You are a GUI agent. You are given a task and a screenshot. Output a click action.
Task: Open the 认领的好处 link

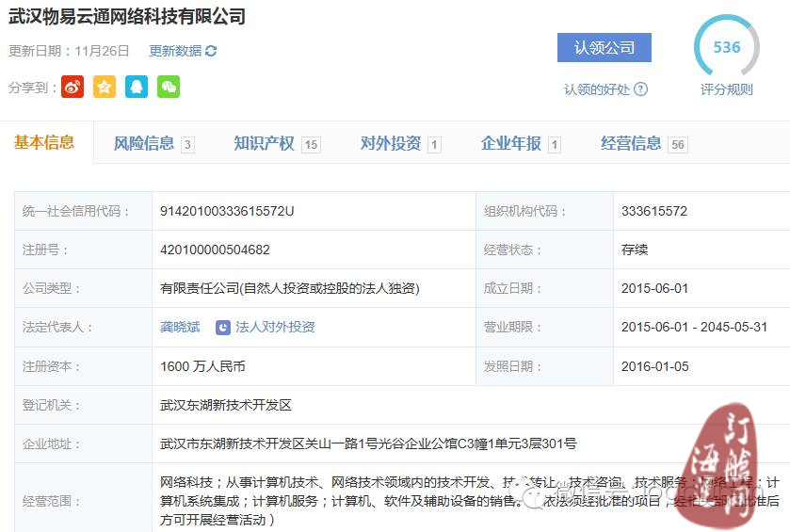coord(597,89)
